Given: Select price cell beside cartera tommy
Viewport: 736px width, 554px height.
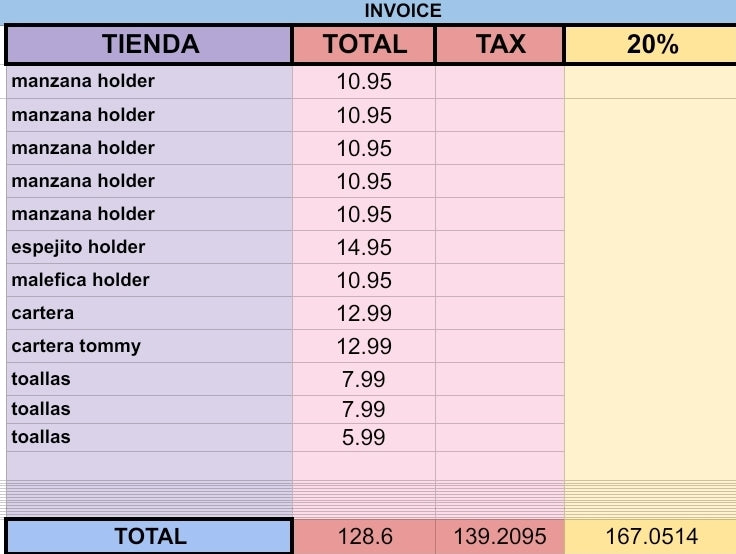Looking at the screenshot, I should (x=364, y=346).
